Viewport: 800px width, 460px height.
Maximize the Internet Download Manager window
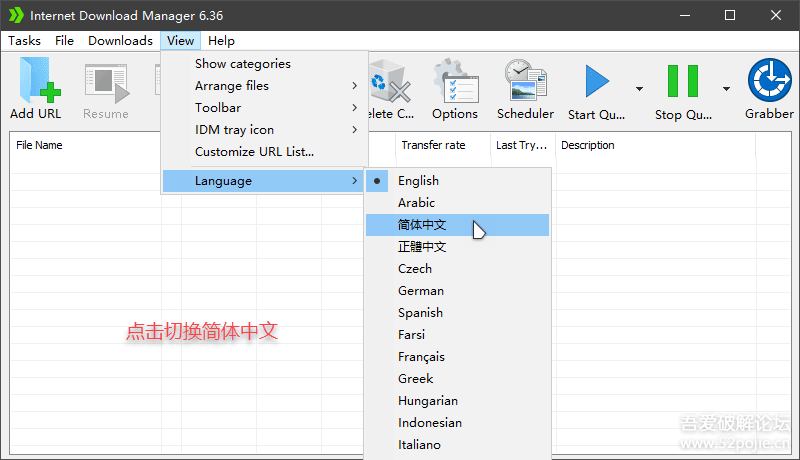tap(730, 15)
